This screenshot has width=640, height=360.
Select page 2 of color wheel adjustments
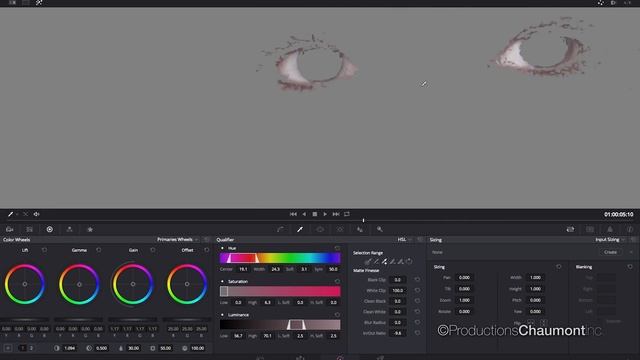click(x=31, y=348)
